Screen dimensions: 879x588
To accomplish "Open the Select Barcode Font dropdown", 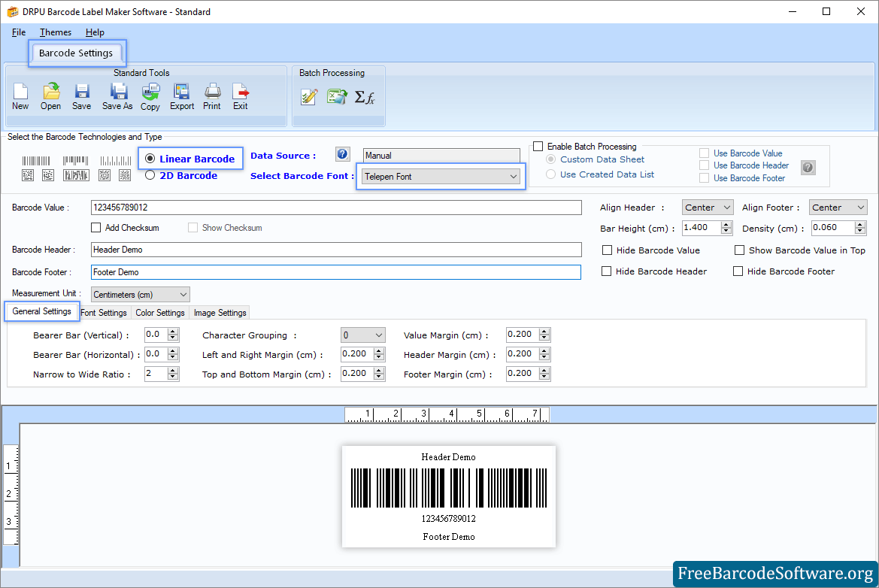I will point(441,177).
